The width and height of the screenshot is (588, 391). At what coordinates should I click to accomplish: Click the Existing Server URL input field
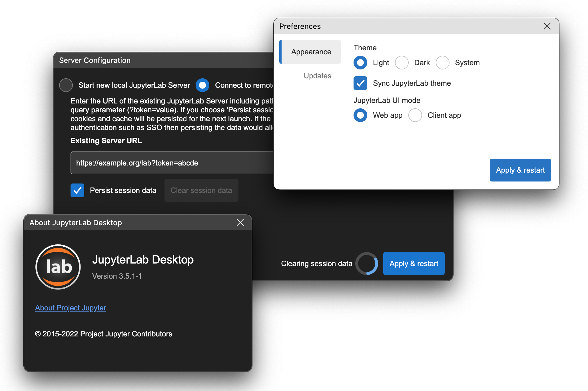172,163
